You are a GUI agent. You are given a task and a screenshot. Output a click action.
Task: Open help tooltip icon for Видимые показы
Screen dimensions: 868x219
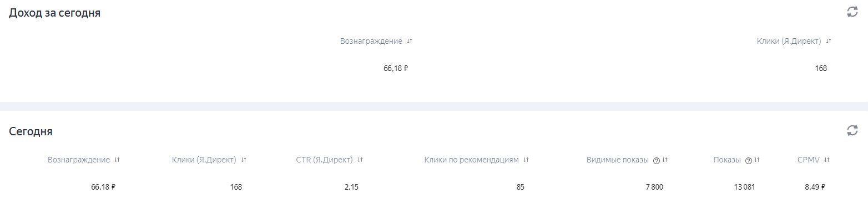tap(657, 160)
